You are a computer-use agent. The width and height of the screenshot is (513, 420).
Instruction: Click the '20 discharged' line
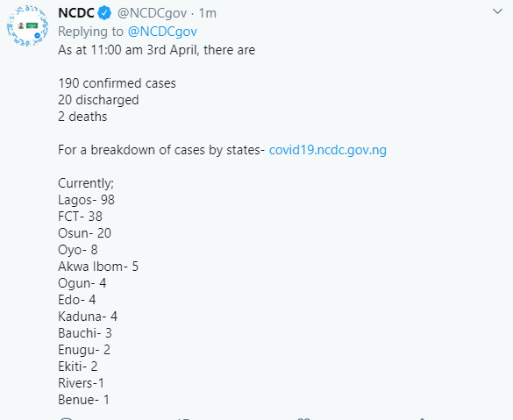(98, 100)
